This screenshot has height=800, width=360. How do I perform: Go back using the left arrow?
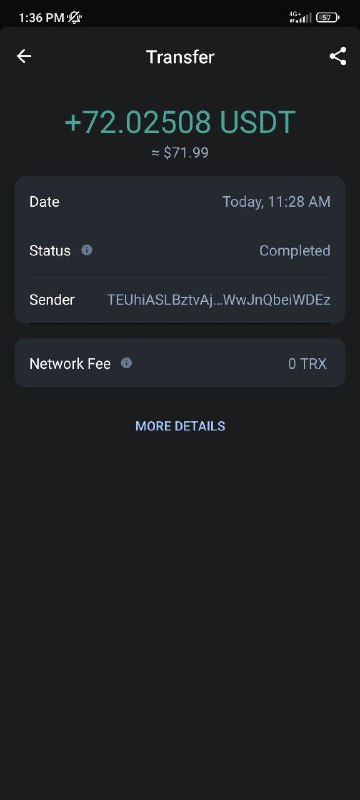tap(24, 56)
